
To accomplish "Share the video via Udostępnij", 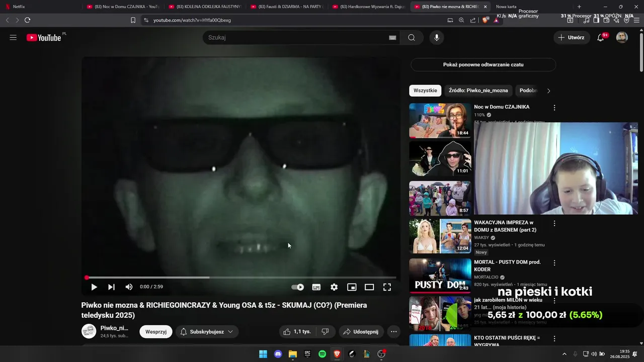I will click(x=360, y=332).
